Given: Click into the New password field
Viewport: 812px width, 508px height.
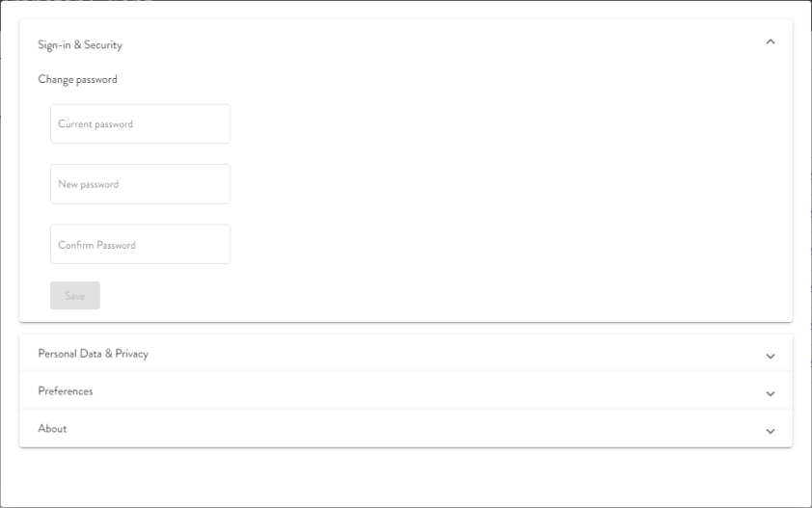Looking at the screenshot, I should pos(140,184).
